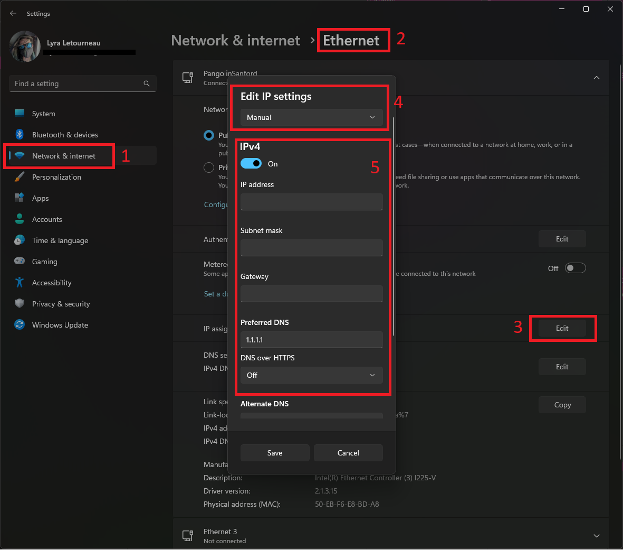Screen dimensions: 624x550
Task: Open the Manual IP settings dropdown
Action: click(x=312, y=117)
